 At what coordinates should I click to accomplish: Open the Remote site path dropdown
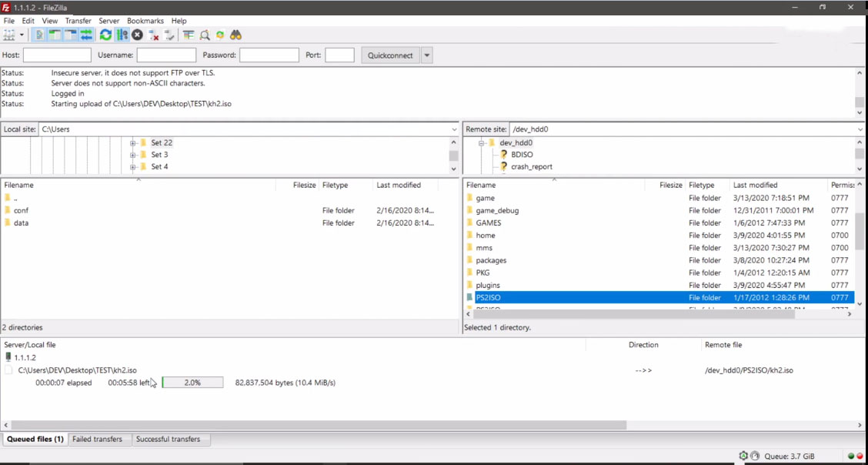point(860,129)
